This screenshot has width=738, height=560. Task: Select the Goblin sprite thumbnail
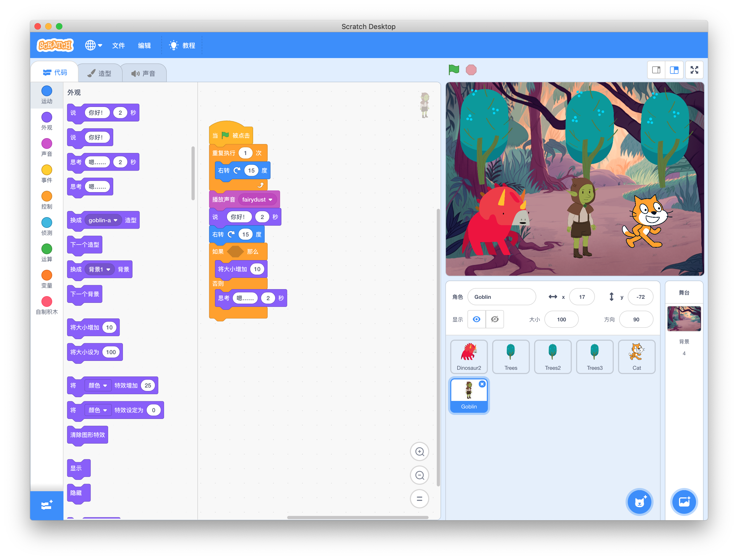pyautogui.click(x=469, y=395)
